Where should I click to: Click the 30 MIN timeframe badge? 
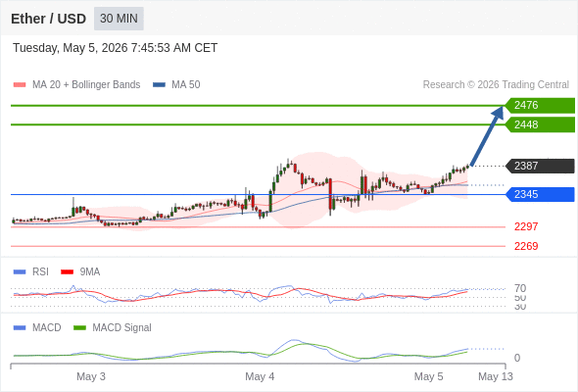pos(119,19)
